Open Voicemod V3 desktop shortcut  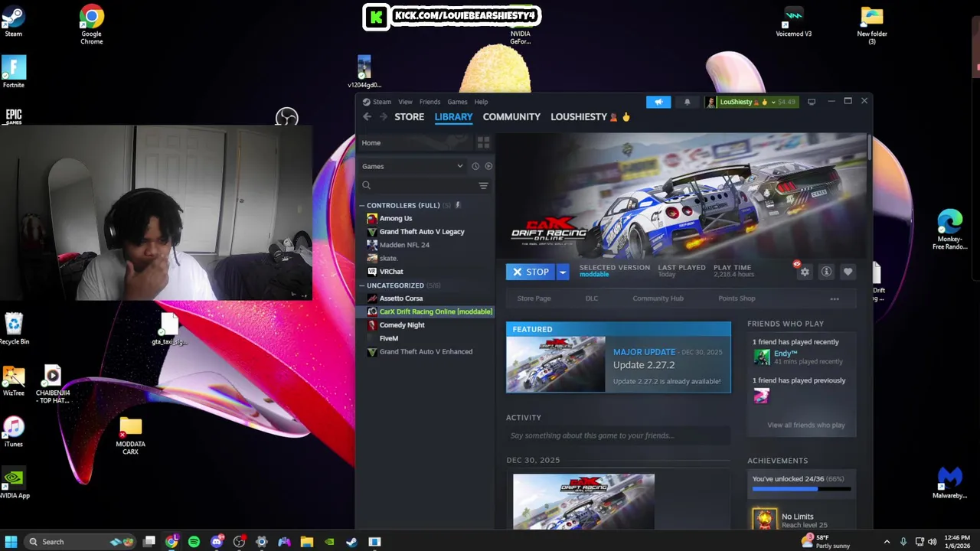click(793, 21)
